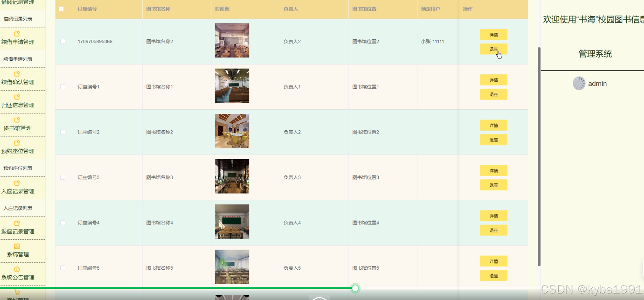Click the 图书馆名称 column header
The width and height of the screenshot is (644, 300).
pyautogui.click(x=158, y=9)
